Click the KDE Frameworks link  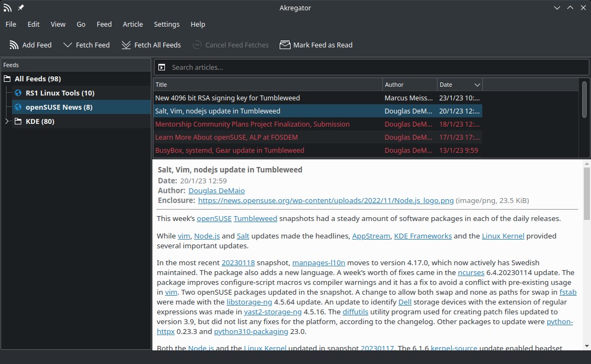click(x=423, y=236)
